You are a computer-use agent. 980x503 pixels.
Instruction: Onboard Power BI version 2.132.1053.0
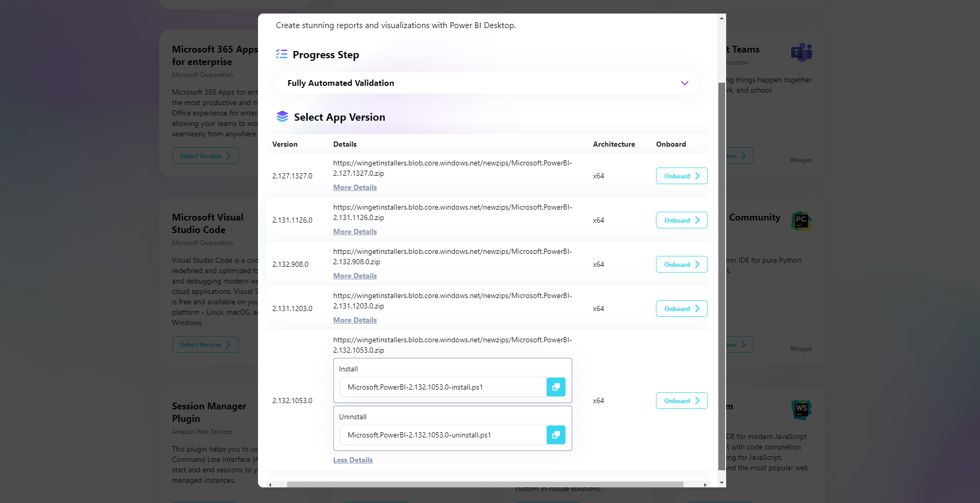tap(681, 401)
